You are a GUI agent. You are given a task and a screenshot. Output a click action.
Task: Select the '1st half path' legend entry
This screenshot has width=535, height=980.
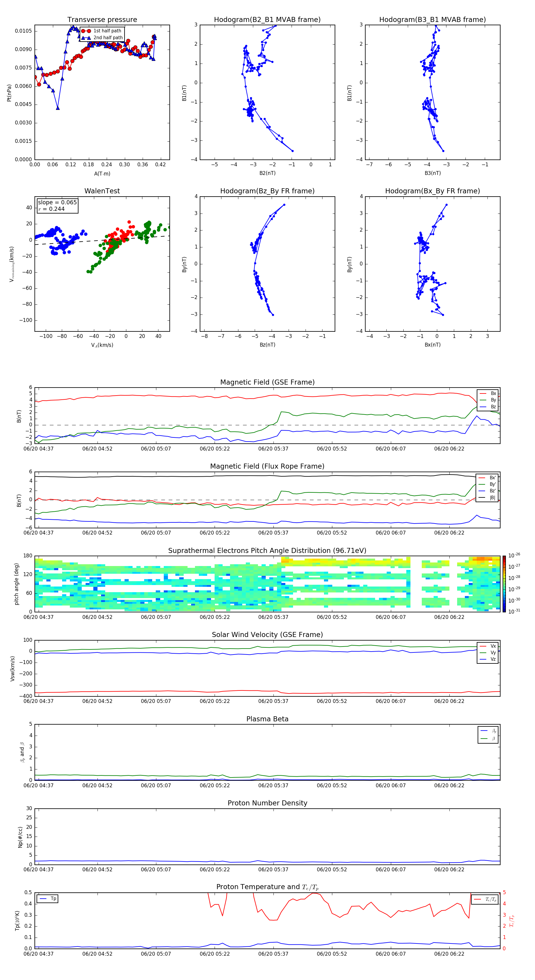[102, 31]
